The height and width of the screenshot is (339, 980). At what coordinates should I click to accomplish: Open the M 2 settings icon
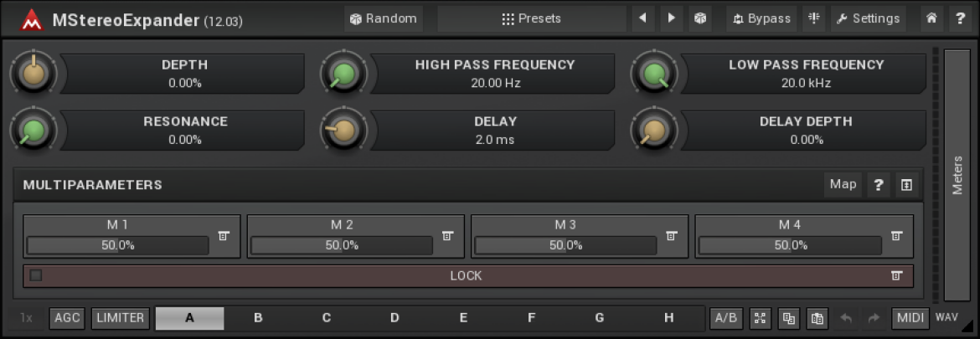pos(447,235)
